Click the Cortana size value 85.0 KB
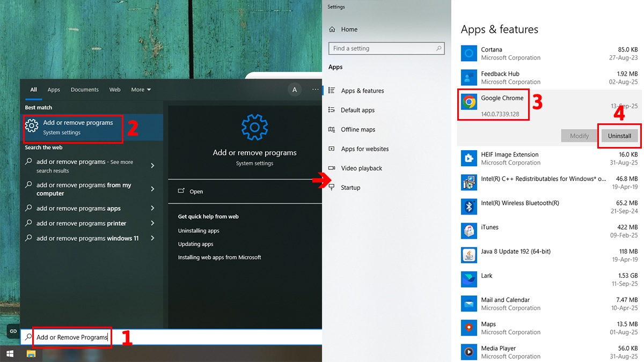The image size is (644, 362). pos(628,50)
